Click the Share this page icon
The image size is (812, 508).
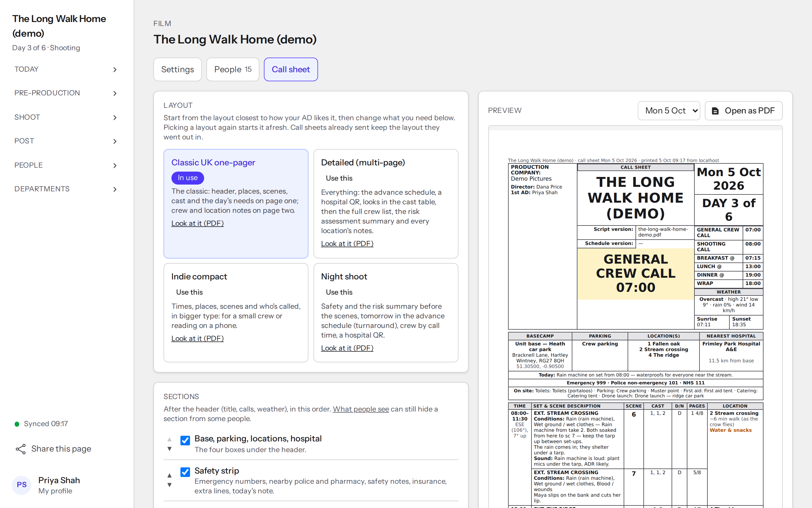[x=21, y=449]
